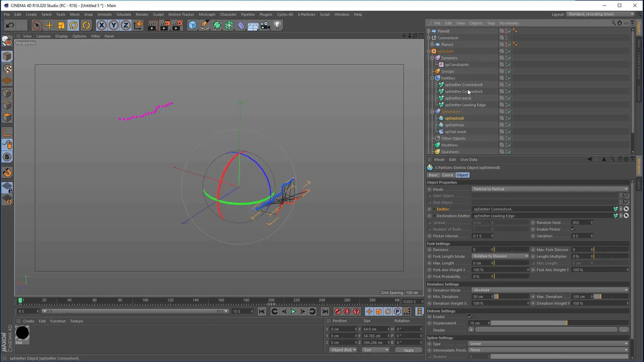Open the MoGraph menu
644x362 pixels.
tap(207, 14)
